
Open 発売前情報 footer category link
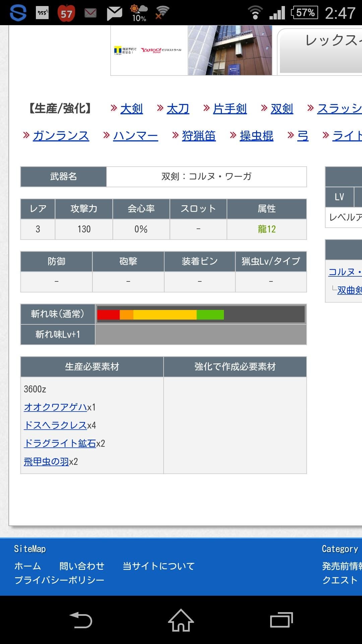[342, 566]
